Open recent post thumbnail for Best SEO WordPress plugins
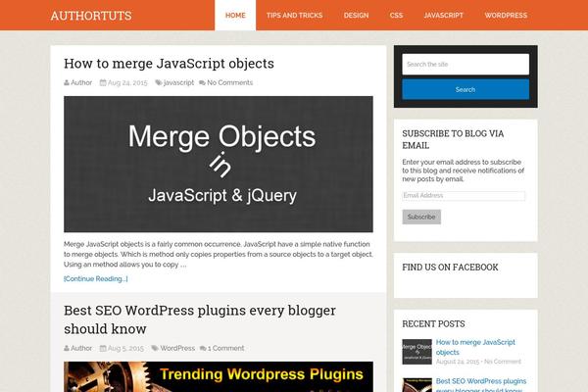588x392 pixels. tap(417, 385)
